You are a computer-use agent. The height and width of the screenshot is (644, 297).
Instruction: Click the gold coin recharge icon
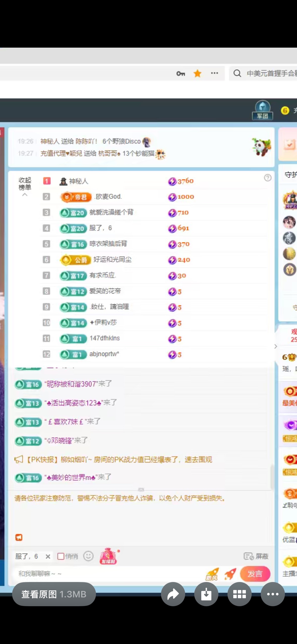pos(285,110)
